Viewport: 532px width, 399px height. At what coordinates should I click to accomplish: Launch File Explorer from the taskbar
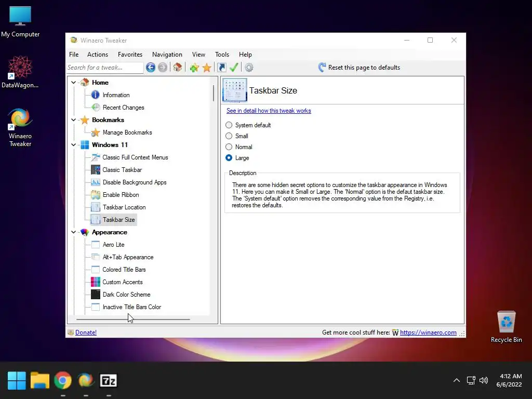[39, 380]
